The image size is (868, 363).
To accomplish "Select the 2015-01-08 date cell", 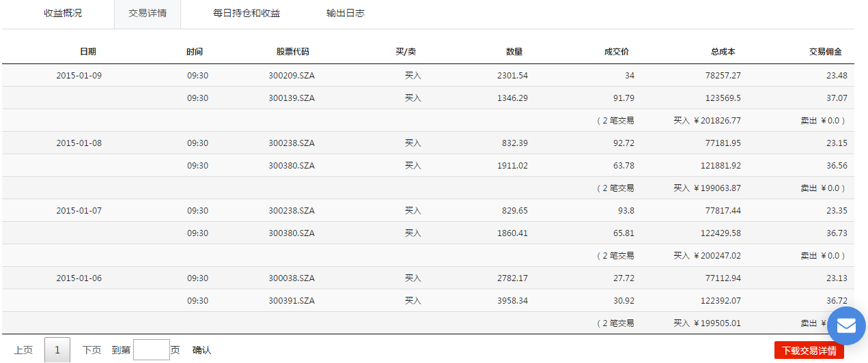I will 79,143.
